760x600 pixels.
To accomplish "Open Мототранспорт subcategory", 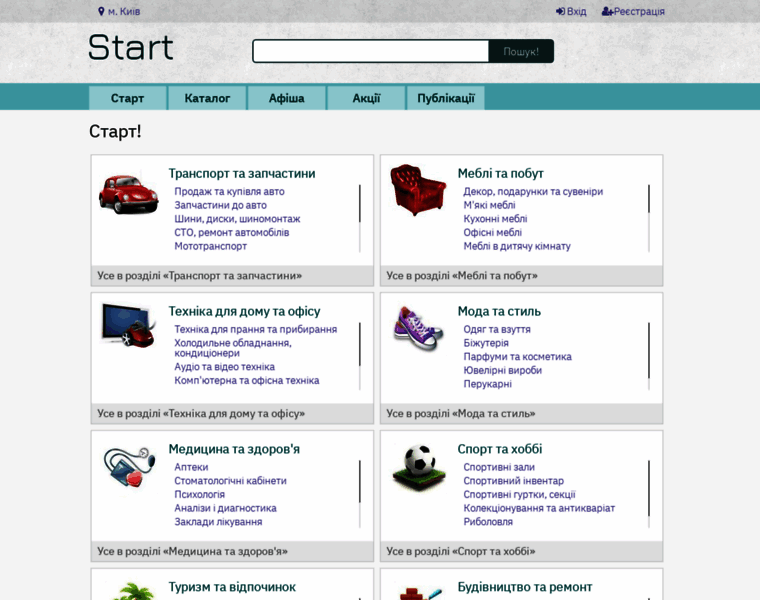I will (210, 246).
